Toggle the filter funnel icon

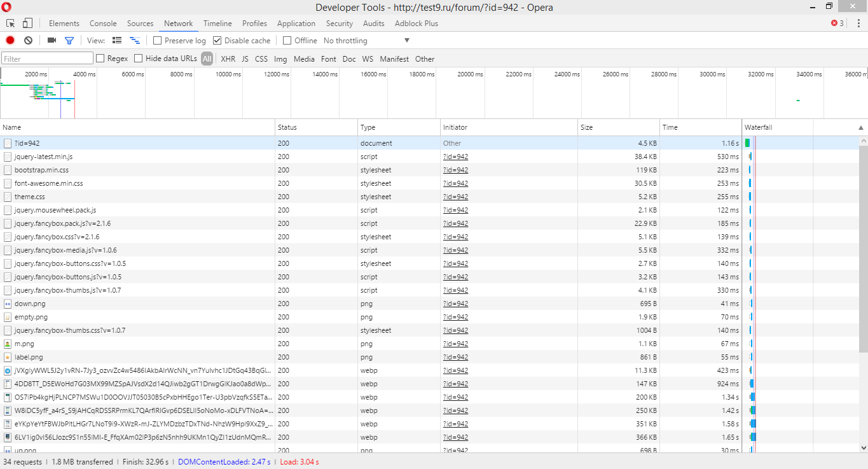(x=69, y=40)
